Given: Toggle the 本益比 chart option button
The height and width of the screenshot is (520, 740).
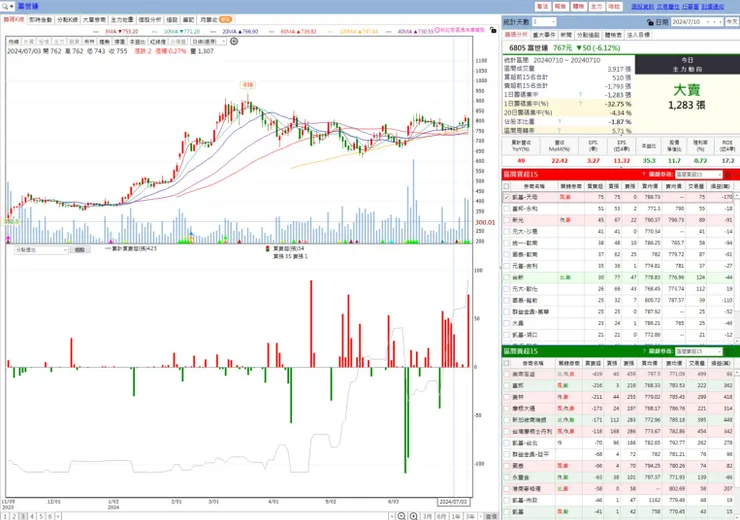Looking at the screenshot, I should [137, 42].
